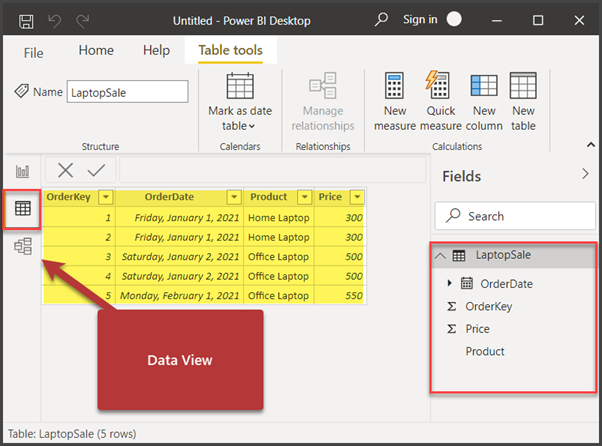Click the table Name input field
602x446 pixels.
[x=127, y=92]
